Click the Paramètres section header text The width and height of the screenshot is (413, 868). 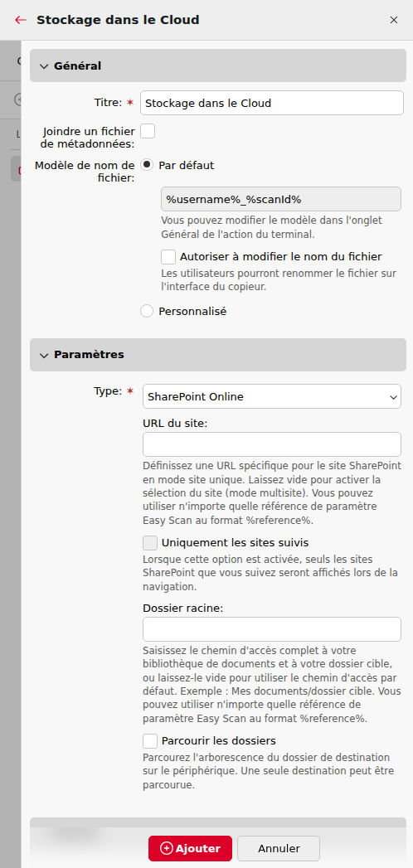[89, 355]
